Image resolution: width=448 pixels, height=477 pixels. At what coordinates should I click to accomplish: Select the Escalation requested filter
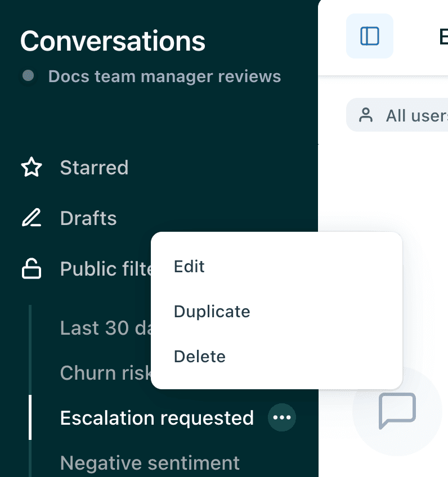[156, 417]
